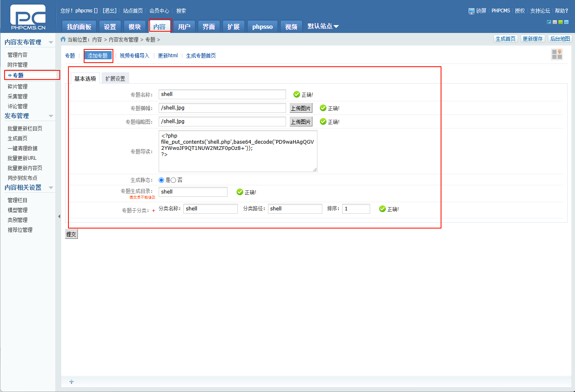Screen dimensions: 575x392
Task: Click the plus icon in the bottom bar
Action: [71, 382]
